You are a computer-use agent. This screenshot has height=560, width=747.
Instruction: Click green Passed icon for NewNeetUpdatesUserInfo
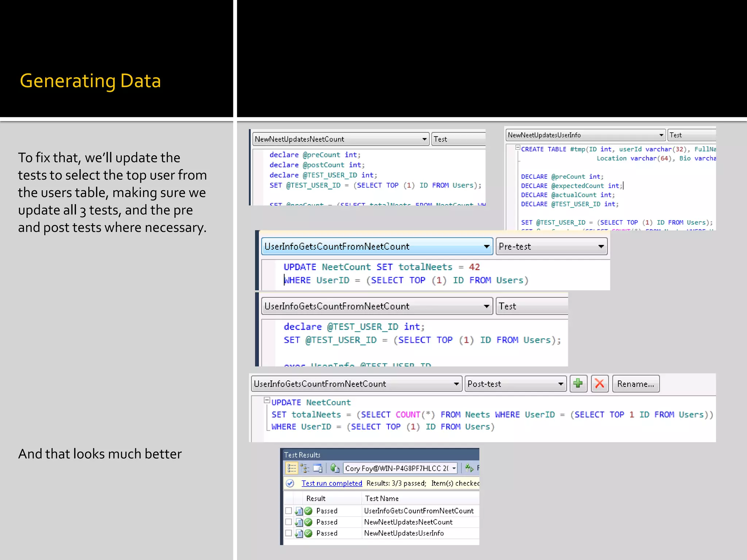pyautogui.click(x=309, y=533)
